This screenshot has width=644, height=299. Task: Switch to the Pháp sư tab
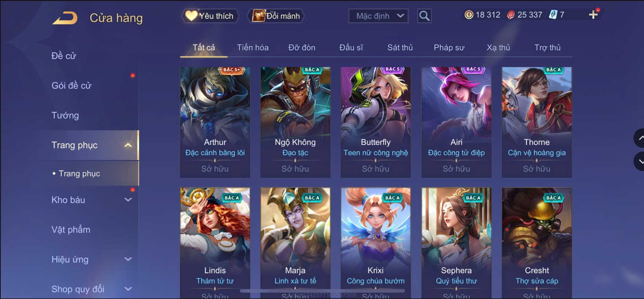(449, 48)
